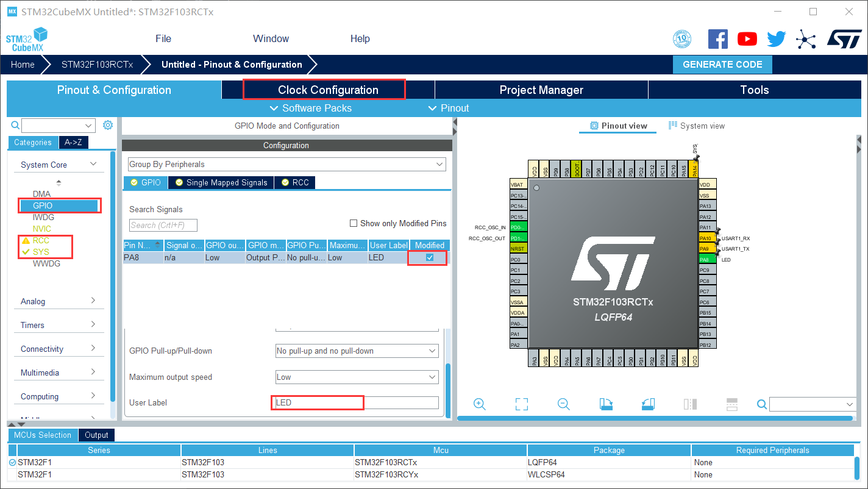
Task: Switch to the A->Z list tab
Action: (73, 142)
